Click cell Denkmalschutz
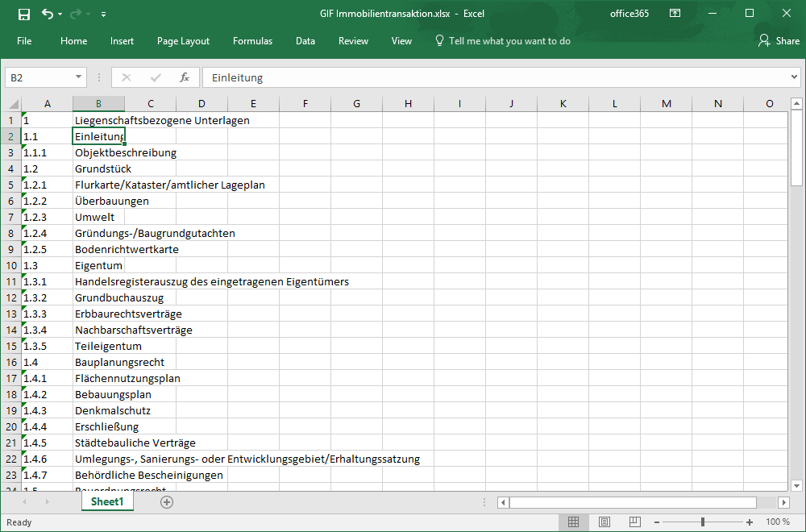806x532 pixels. (113, 411)
